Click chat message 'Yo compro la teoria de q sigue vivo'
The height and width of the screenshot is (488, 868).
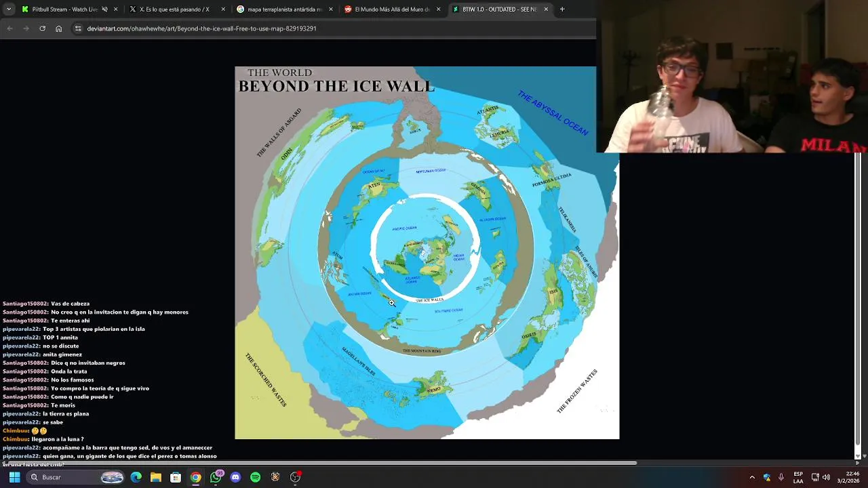point(100,388)
